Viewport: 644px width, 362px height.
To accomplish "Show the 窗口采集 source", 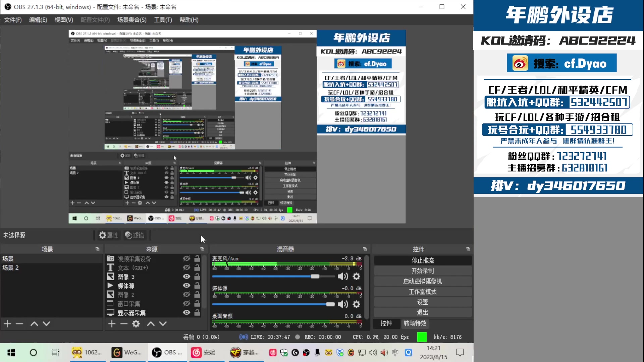I will (x=186, y=303).
